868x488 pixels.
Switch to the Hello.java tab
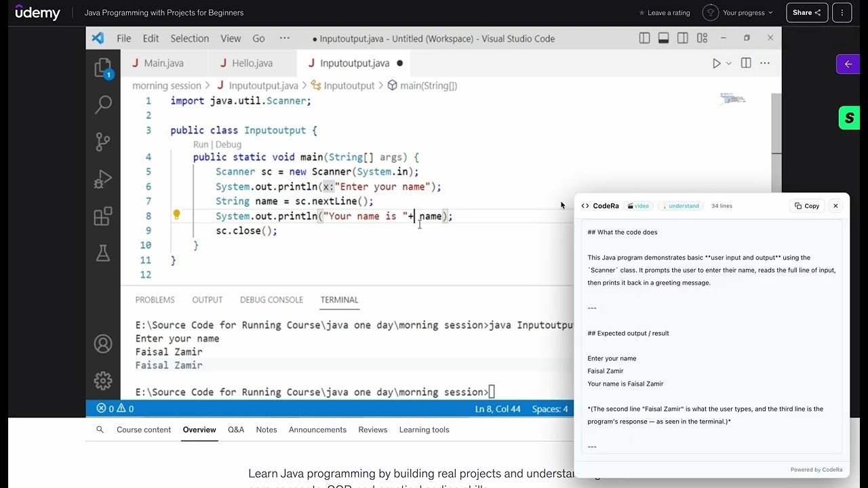click(253, 63)
